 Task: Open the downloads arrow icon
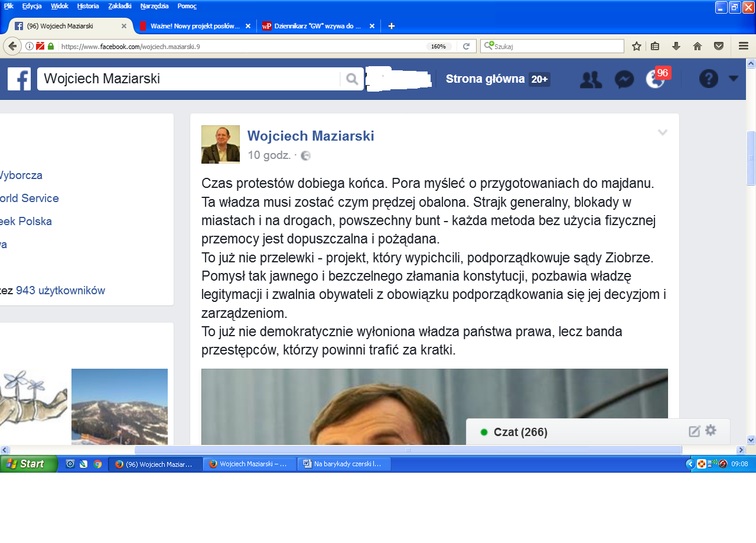(x=676, y=46)
